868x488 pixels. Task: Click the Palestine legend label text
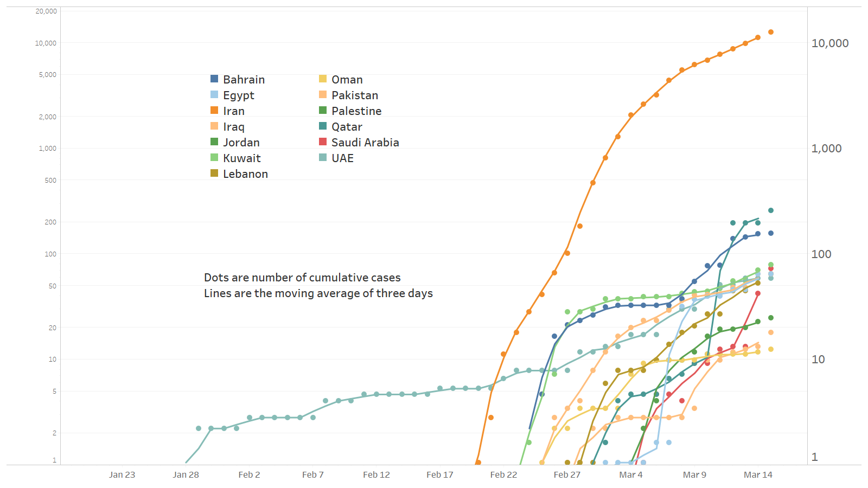tap(356, 111)
